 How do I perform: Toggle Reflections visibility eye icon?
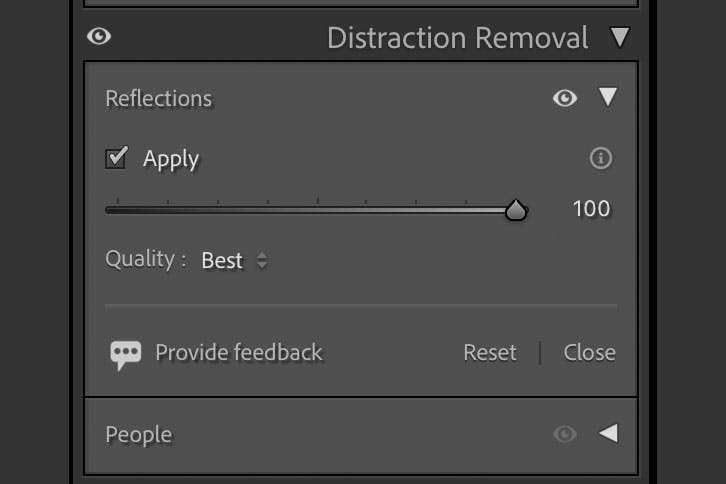pyautogui.click(x=565, y=98)
